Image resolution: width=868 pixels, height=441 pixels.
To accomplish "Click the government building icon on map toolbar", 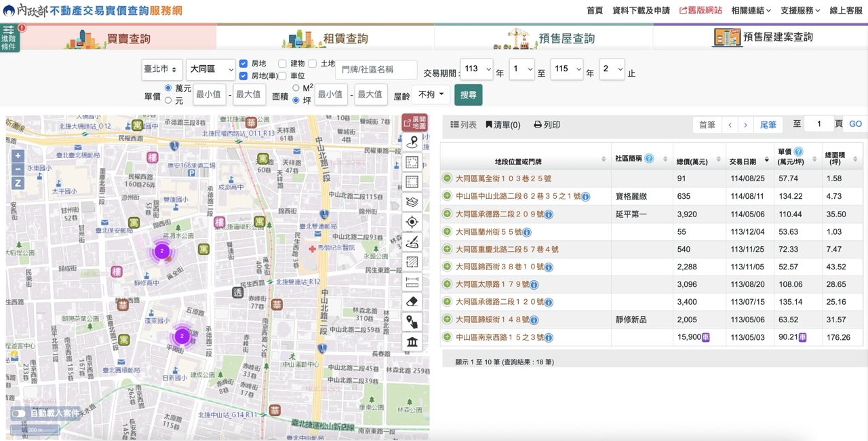I will [x=412, y=342].
